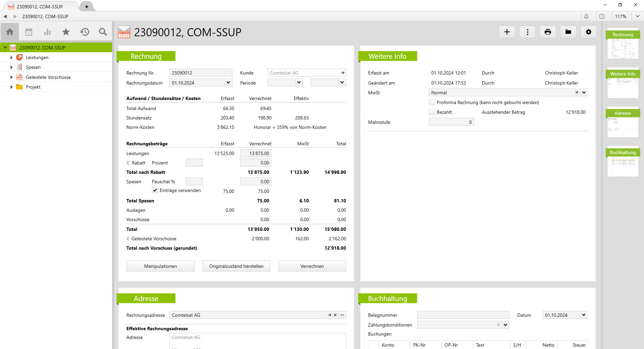Select the 23090012, COM-SSUP tab
644x349 pixels.
(40, 6)
